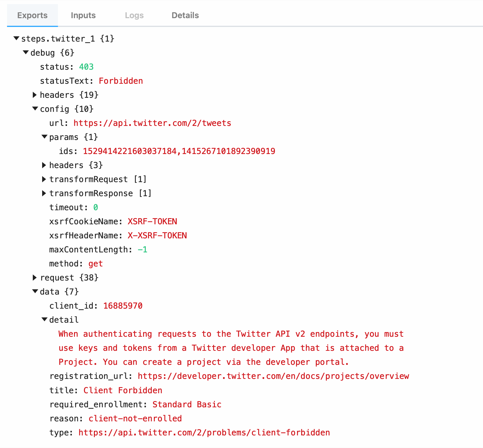Click the config {10} label
The height and width of the screenshot is (448, 483).
pos(67,109)
